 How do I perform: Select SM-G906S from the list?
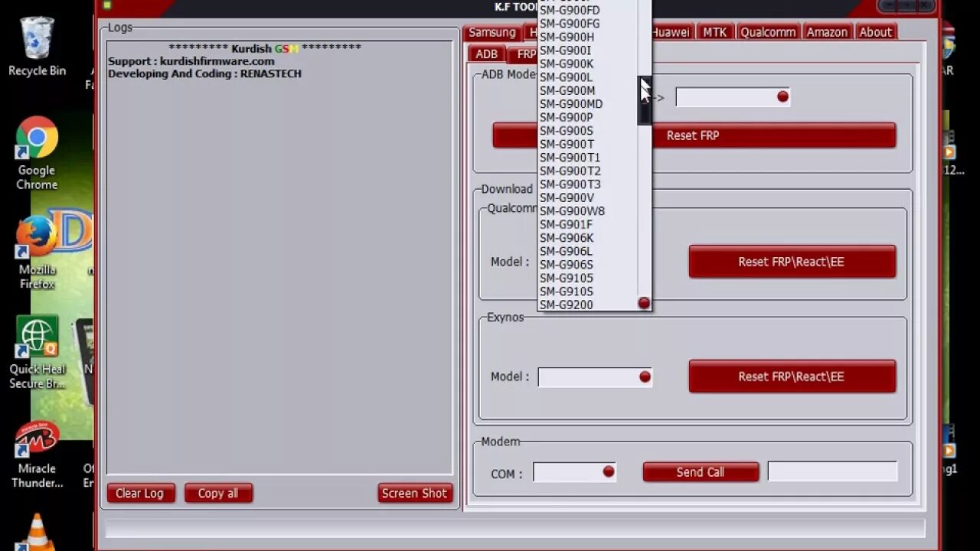click(x=588, y=265)
